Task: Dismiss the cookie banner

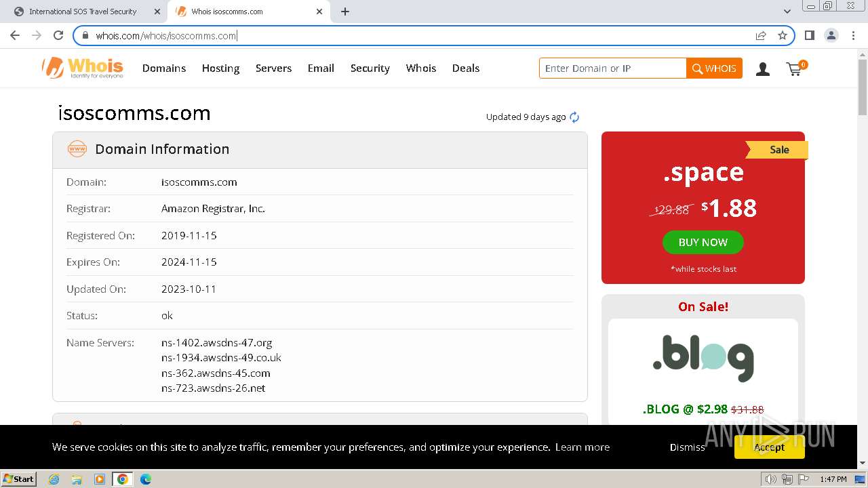Action: [687, 447]
